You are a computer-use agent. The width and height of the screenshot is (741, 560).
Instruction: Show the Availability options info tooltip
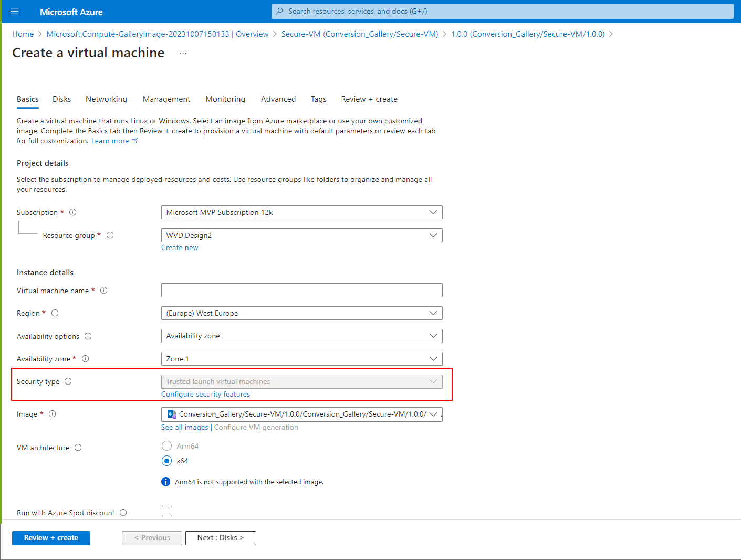tap(88, 336)
